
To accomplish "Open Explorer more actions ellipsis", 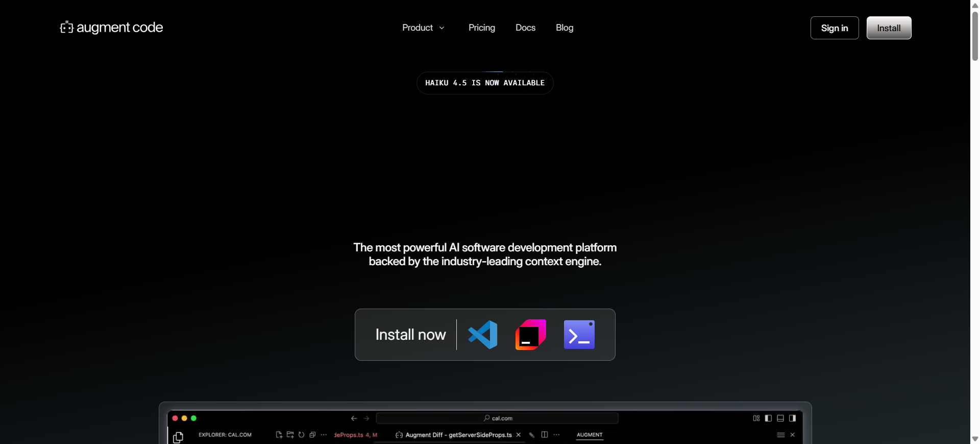I will (x=324, y=435).
